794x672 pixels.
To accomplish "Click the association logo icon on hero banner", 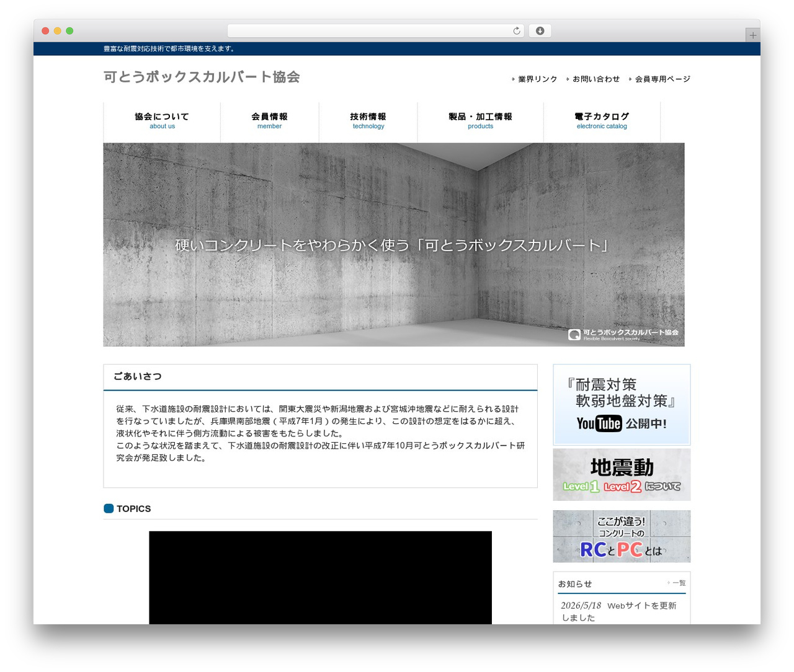I will [574, 335].
